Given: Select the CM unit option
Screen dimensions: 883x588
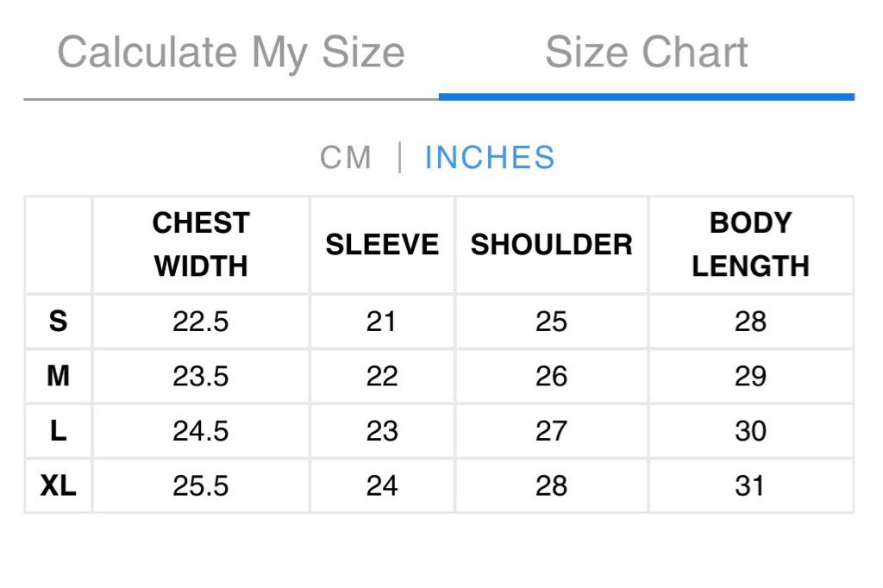Looking at the screenshot, I should point(346,157).
